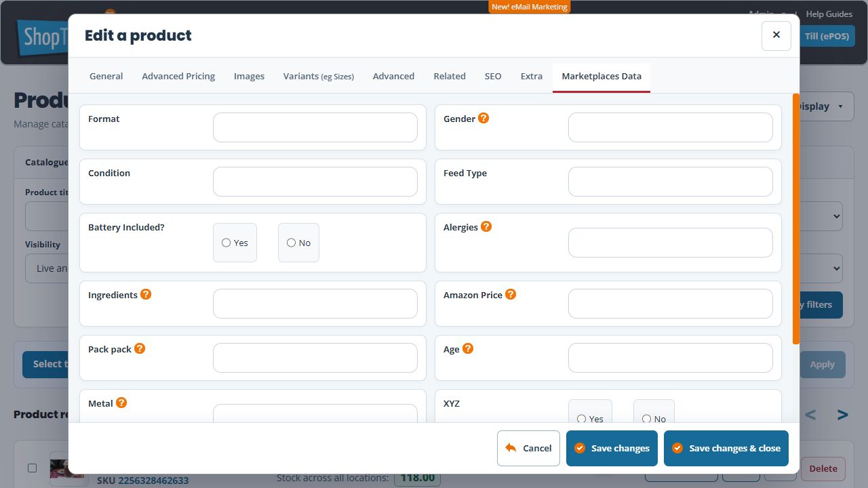Open the Related tab
Image resolution: width=868 pixels, height=488 pixels.
[450, 76]
